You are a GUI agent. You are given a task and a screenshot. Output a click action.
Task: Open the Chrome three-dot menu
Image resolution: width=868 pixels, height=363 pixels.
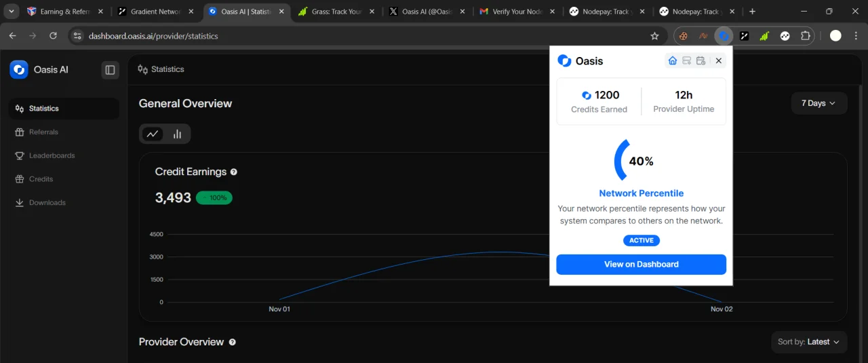856,36
